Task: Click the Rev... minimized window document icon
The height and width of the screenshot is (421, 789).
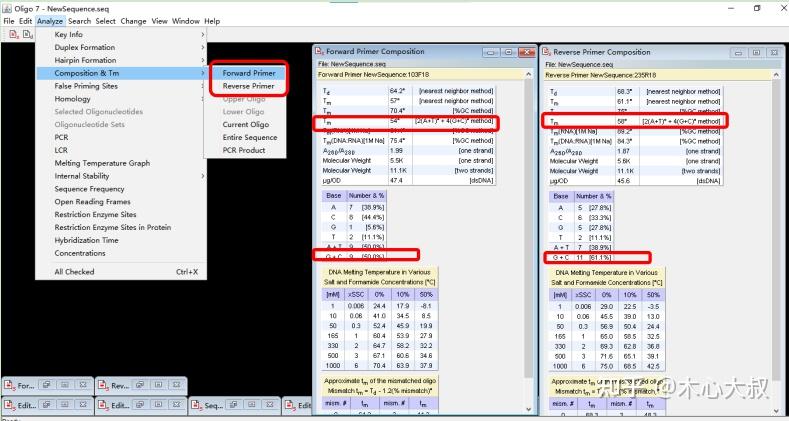Action: click(x=103, y=386)
